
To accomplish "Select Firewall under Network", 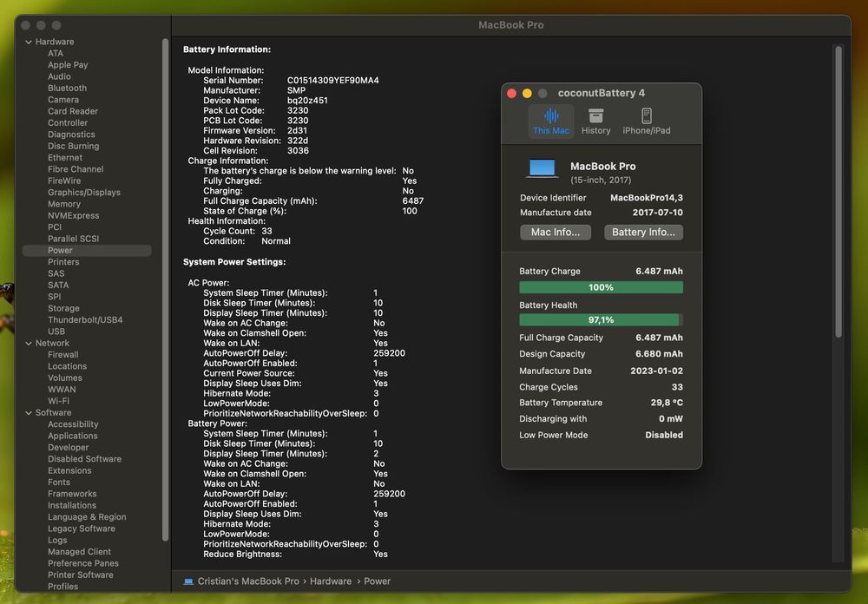I will pyautogui.click(x=63, y=355).
